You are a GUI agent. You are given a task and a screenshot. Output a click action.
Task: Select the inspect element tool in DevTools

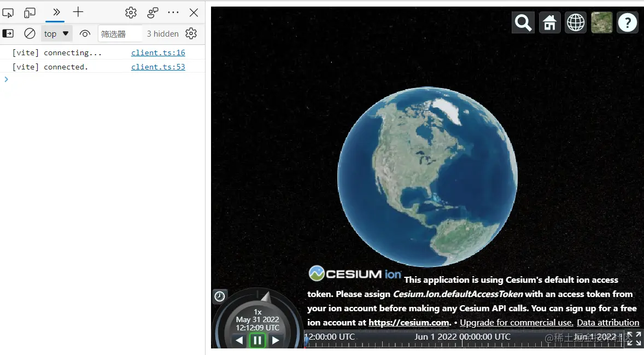8,13
